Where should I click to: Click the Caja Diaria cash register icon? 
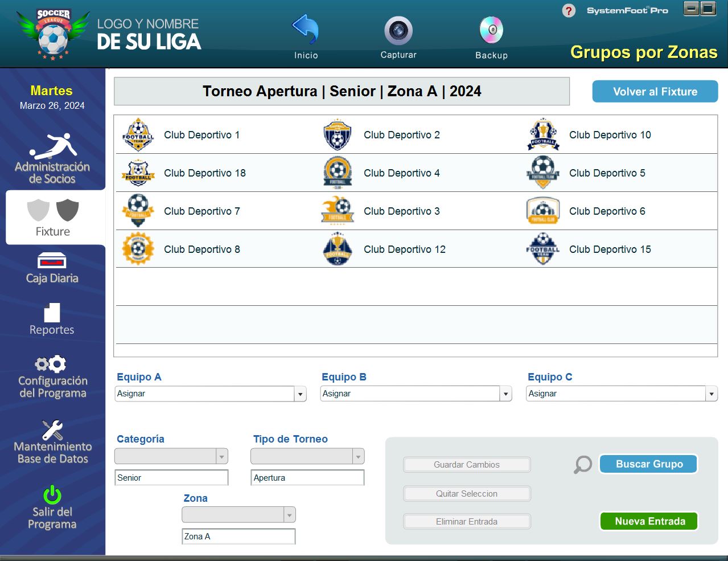[x=52, y=260]
